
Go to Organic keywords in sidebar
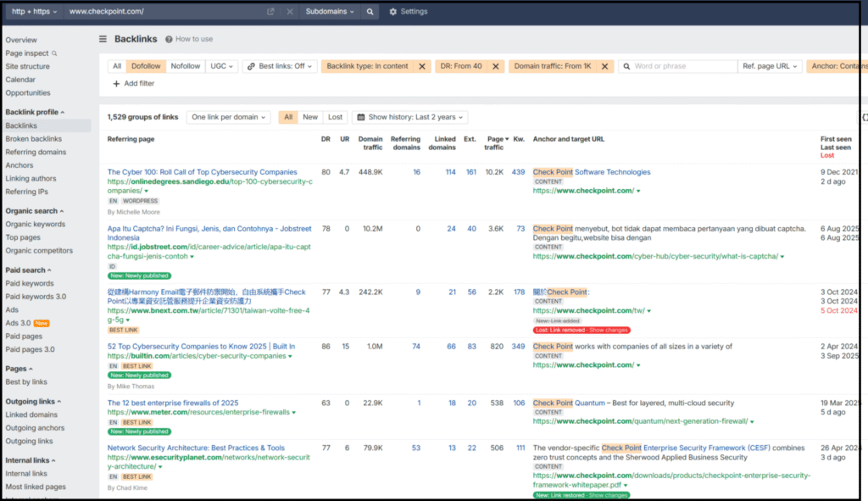pyautogui.click(x=35, y=225)
